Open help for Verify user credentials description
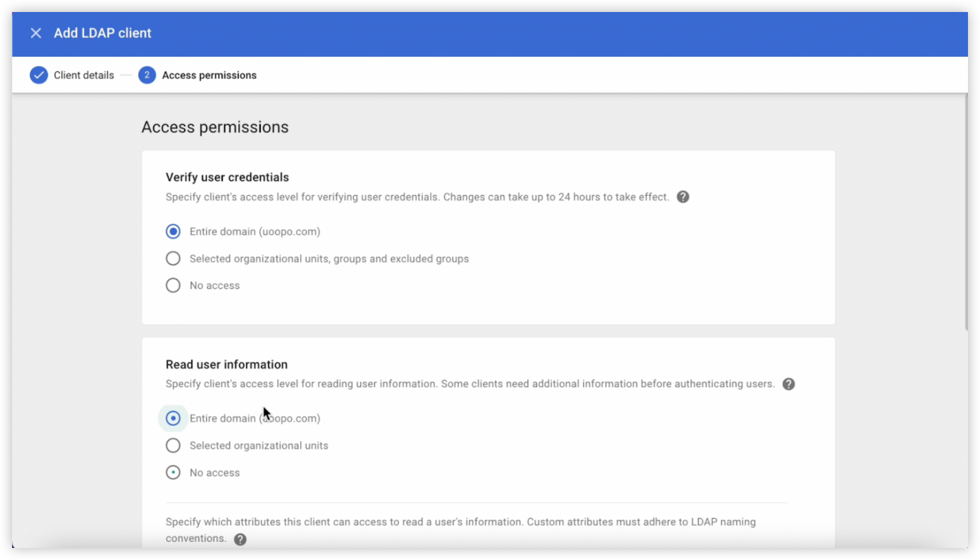Screen dimensions: 980x560 [x=682, y=197]
